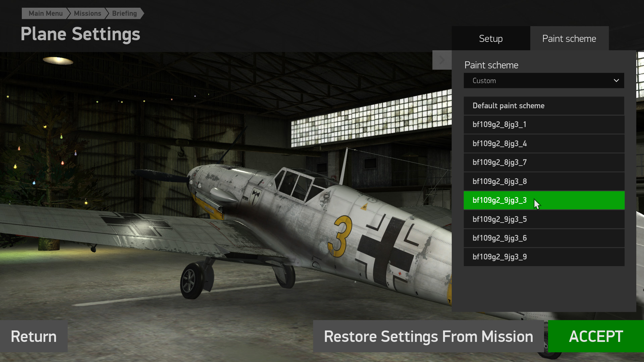The height and width of the screenshot is (362, 644).
Task: Choose paint scheme bf109g2_9jg3_6
Action: pos(544,238)
